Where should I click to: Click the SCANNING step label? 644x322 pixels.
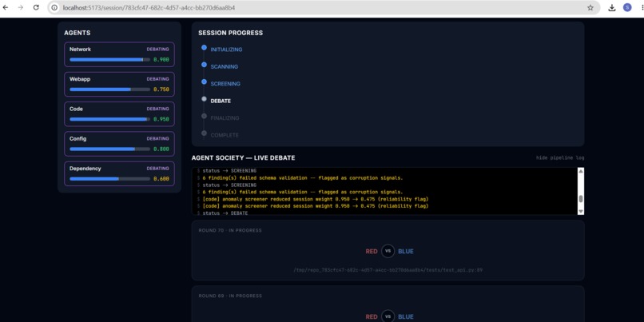pos(225,66)
